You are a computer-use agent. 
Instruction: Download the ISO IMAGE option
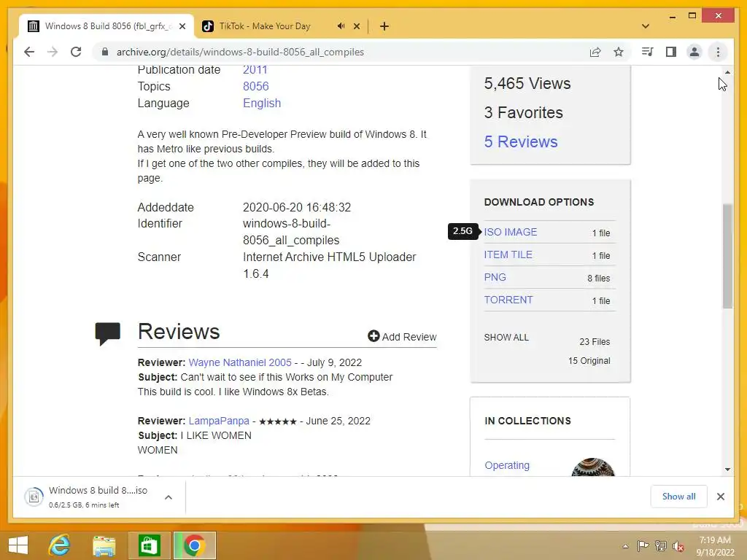coord(510,232)
